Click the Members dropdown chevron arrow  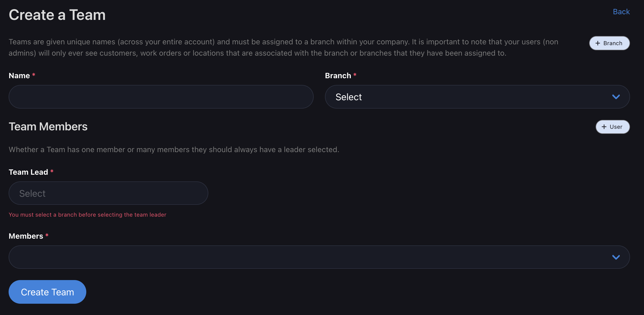(x=616, y=257)
